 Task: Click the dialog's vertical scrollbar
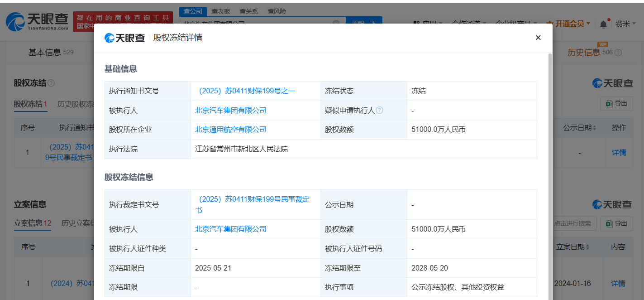(550, 177)
